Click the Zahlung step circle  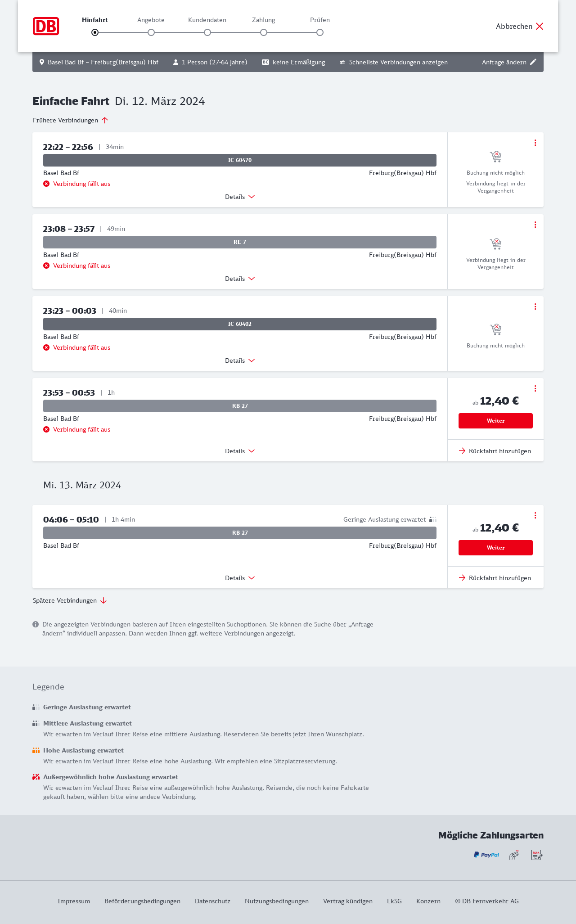(x=264, y=32)
